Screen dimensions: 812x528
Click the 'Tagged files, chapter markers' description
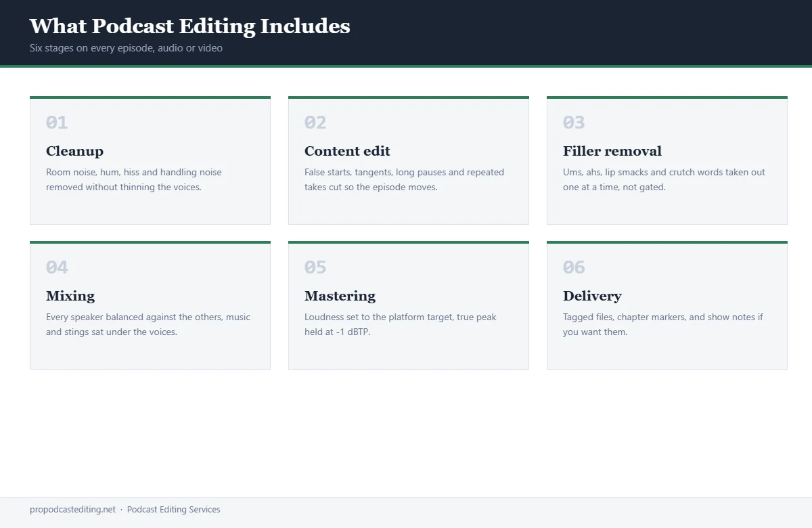(663, 324)
